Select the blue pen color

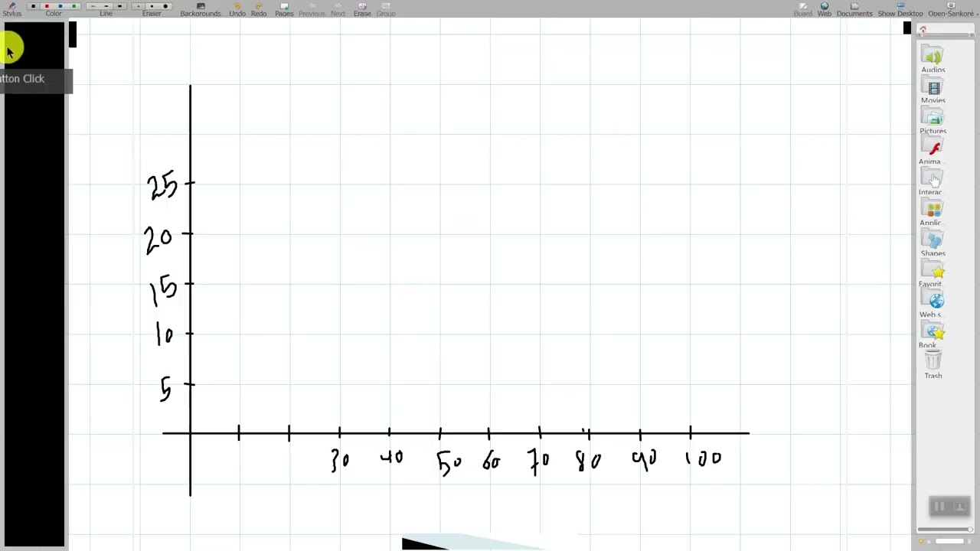(x=60, y=6)
